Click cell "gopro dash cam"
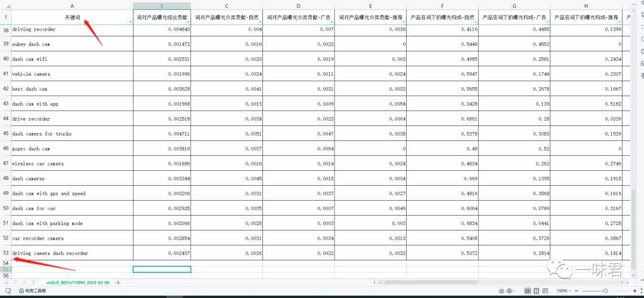Image resolution: width=644 pixels, height=298 pixels. coord(72,148)
